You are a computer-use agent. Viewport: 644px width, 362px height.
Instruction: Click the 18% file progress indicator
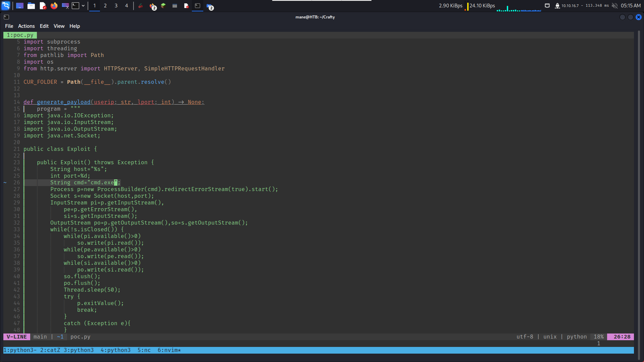coord(599,337)
